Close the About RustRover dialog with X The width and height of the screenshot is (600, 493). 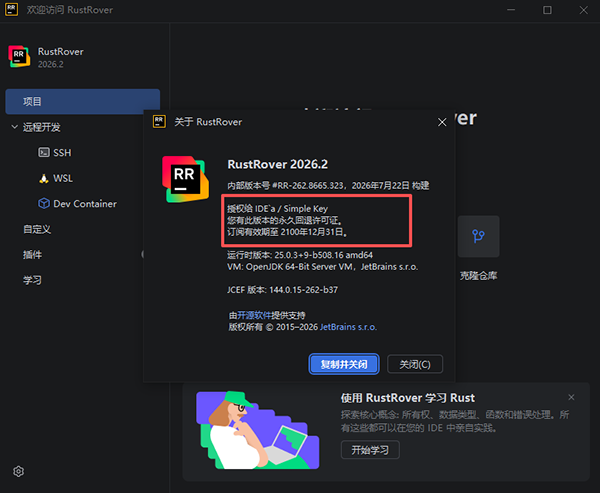point(442,122)
